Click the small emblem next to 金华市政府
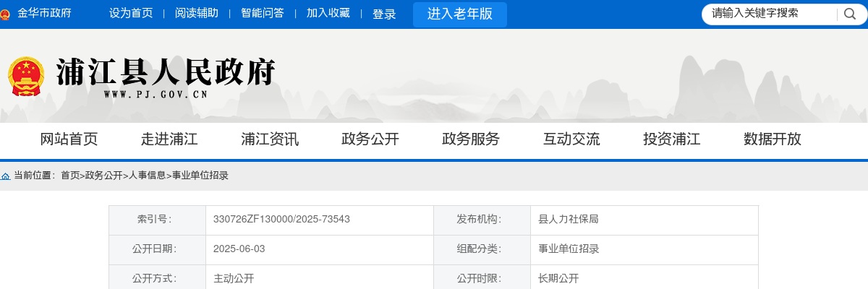The width and height of the screenshot is (868, 289). [x=7, y=14]
